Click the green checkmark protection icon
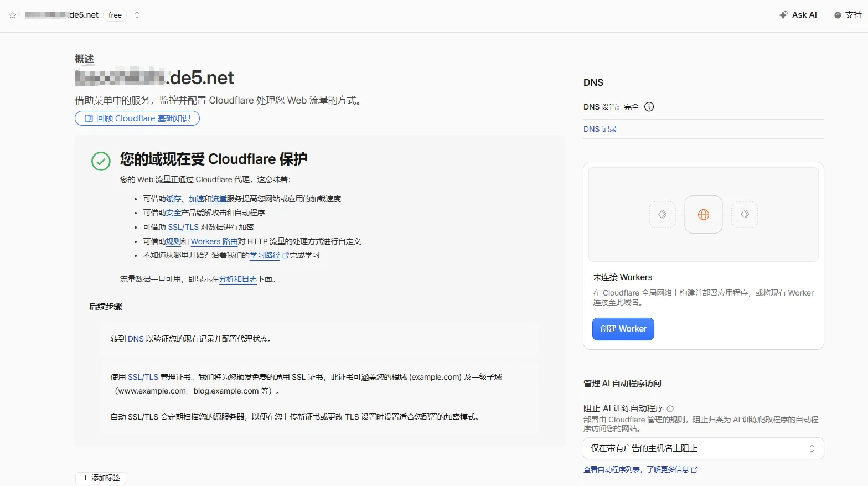The image size is (868, 486). [101, 161]
